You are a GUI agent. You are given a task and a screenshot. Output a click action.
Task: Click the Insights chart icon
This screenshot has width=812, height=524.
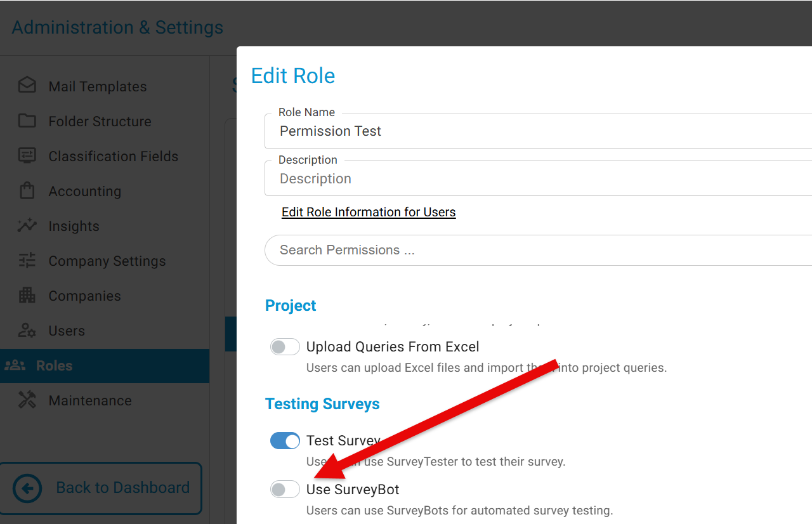click(x=27, y=225)
